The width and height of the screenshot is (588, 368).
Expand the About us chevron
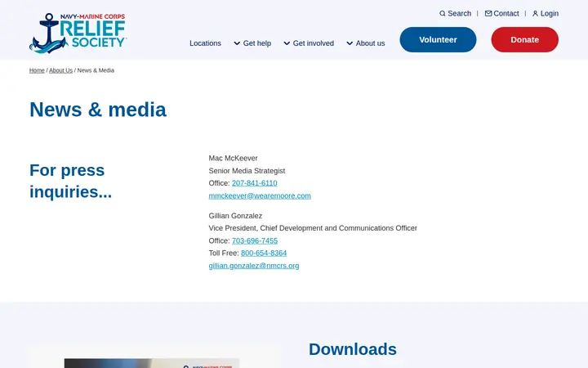pos(350,43)
